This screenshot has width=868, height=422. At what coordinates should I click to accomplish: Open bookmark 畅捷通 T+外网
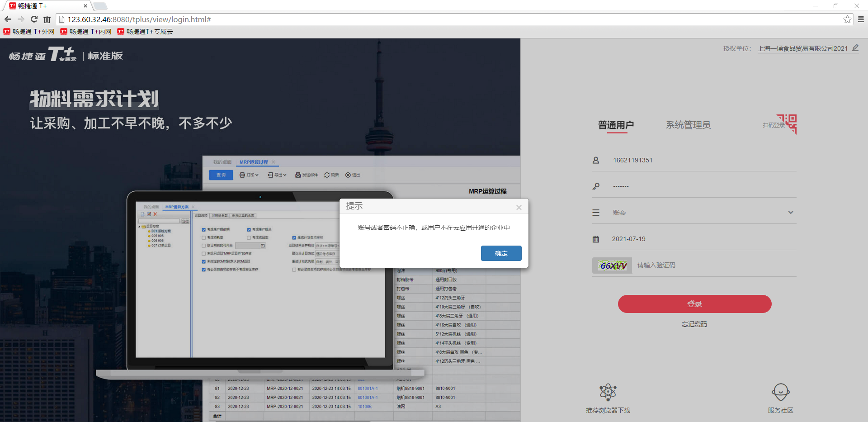(29, 32)
